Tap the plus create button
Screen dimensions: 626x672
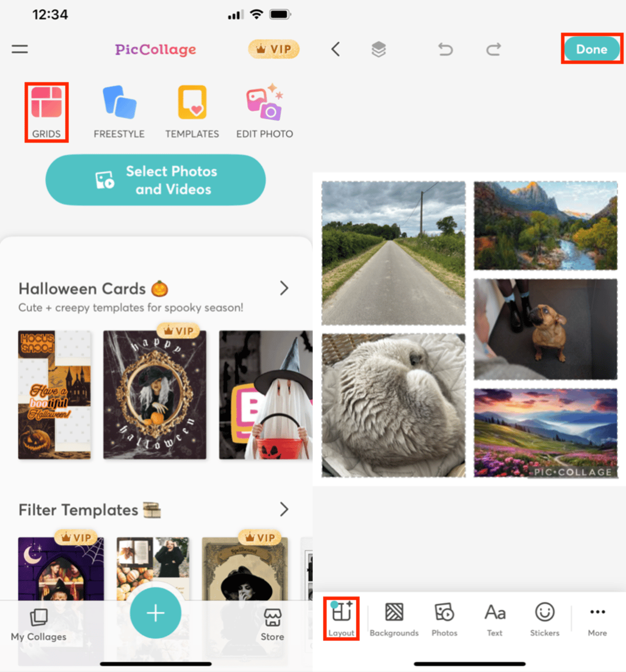coord(155,613)
